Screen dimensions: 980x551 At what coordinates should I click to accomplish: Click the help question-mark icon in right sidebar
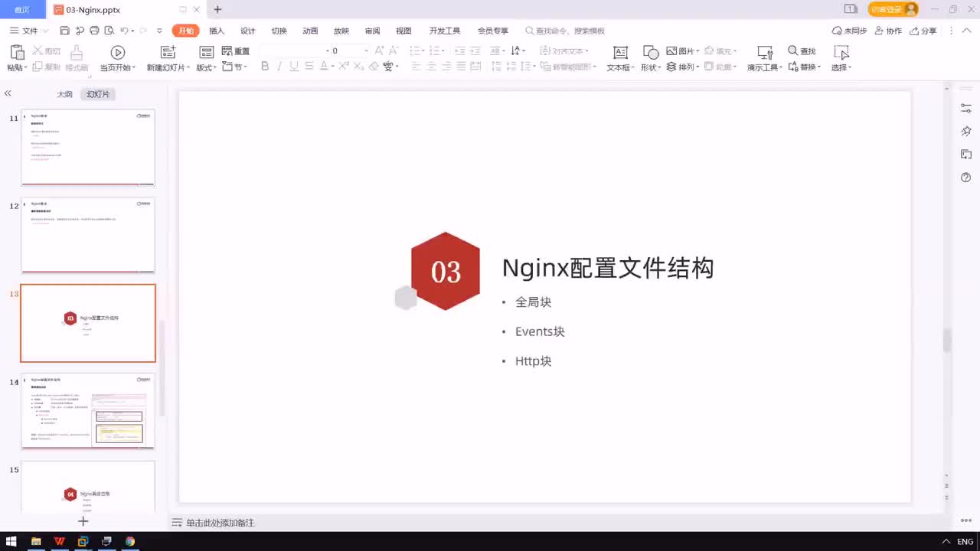click(x=966, y=178)
